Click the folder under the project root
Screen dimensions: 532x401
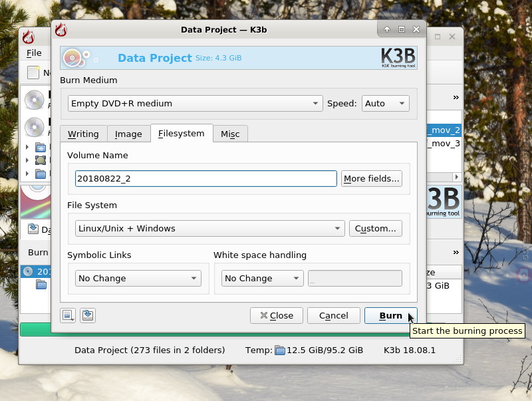pos(41,285)
